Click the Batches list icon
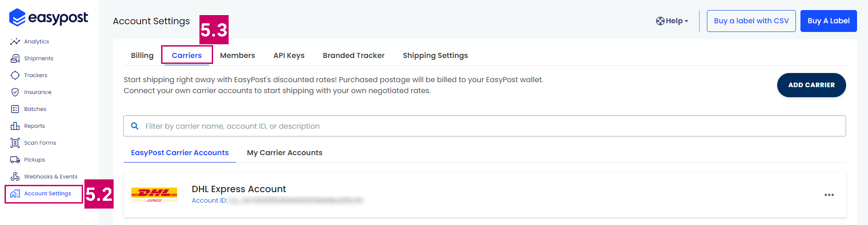This screenshot has width=868, height=225. (15, 109)
